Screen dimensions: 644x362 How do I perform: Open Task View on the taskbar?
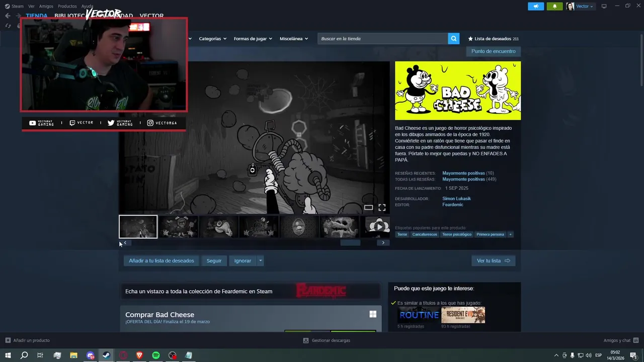40,355
